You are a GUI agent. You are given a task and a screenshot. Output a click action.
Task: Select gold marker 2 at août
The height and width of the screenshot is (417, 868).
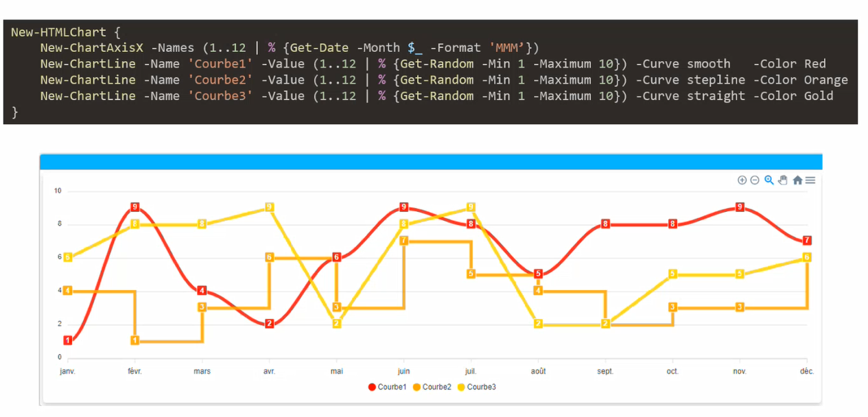[539, 324]
